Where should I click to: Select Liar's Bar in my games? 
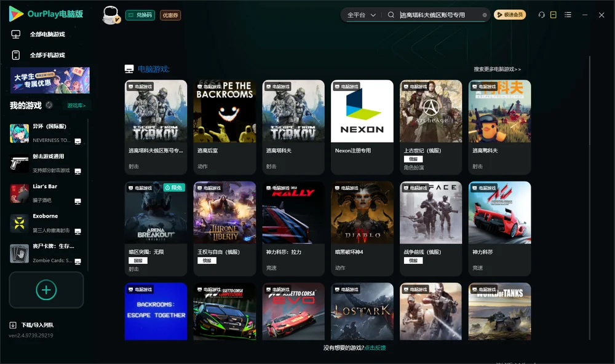point(46,193)
